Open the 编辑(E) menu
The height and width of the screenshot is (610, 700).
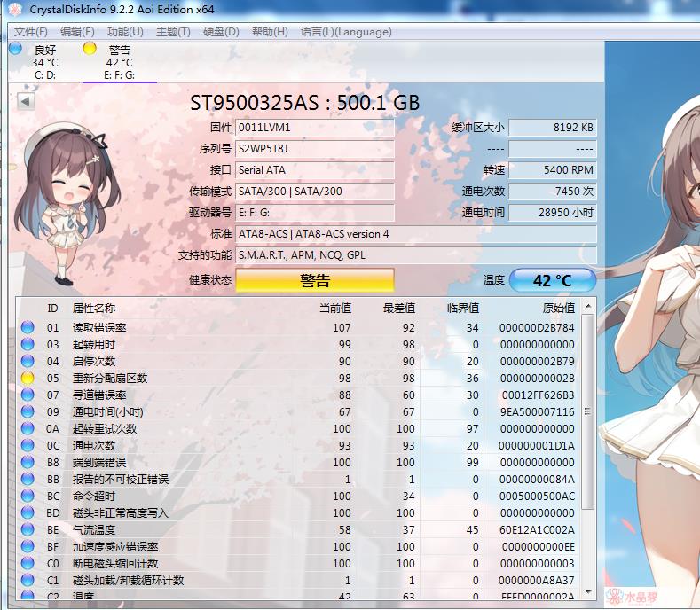click(x=77, y=32)
